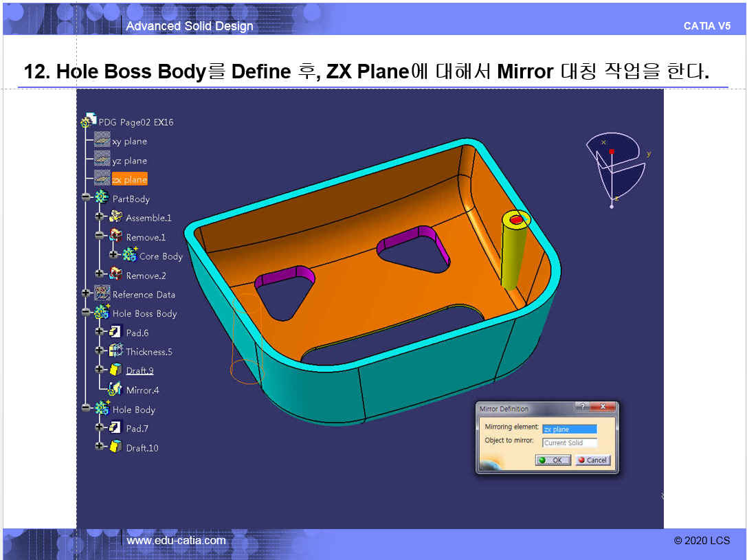Collapse the PartBody node
This screenshot has width=747, height=560.
86,198
